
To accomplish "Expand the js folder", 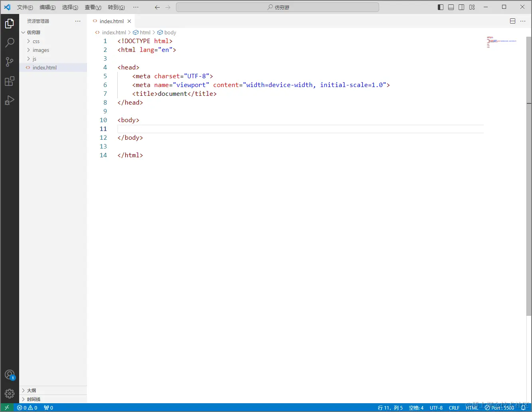I will (x=53, y=59).
